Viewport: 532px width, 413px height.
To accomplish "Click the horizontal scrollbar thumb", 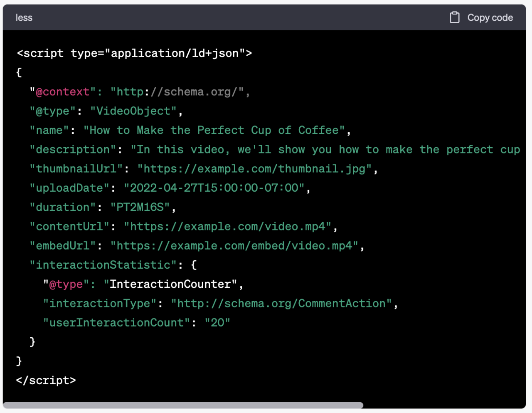I will (183, 405).
